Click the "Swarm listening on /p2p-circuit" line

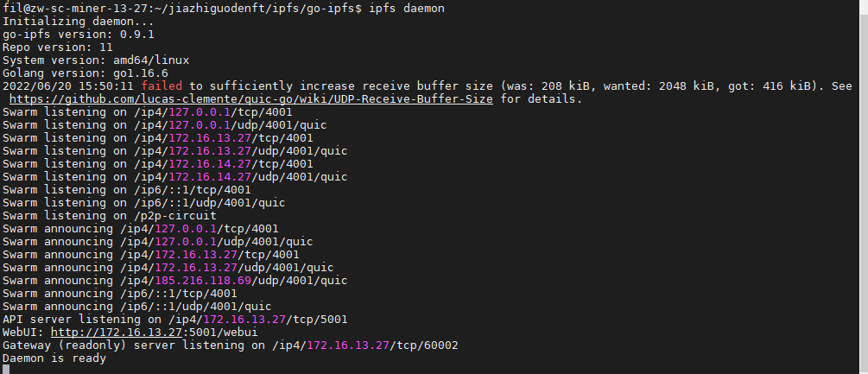(x=110, y=215)
